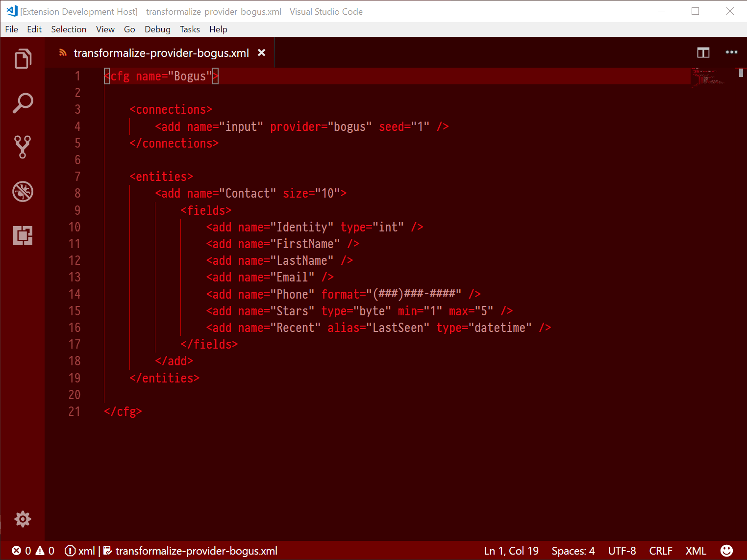Click the type="datetime" attribute
Screen dimensions: 747x560
point(484,328)
